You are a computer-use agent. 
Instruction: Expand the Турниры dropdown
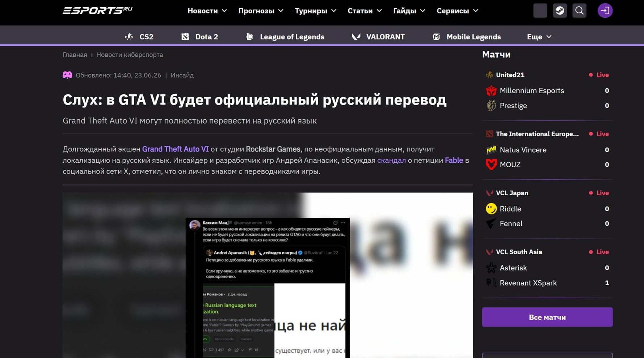coord(316,11)
